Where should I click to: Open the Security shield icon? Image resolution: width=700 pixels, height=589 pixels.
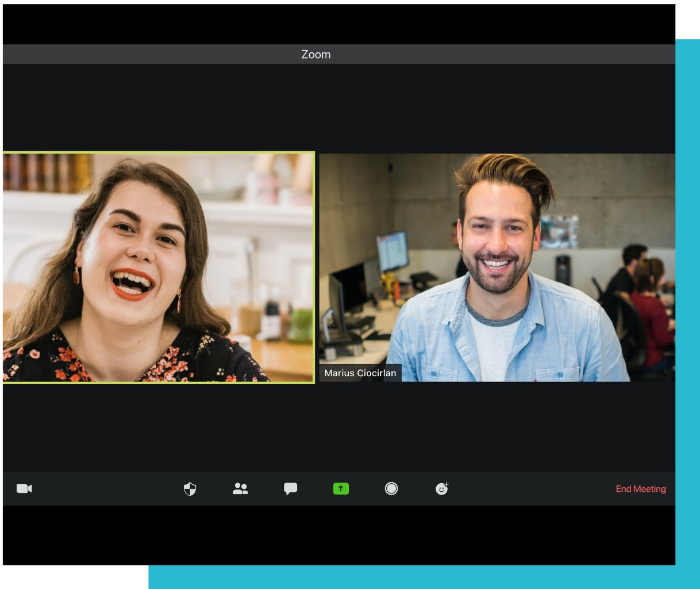pyautogui.click(x=190, y=489)
